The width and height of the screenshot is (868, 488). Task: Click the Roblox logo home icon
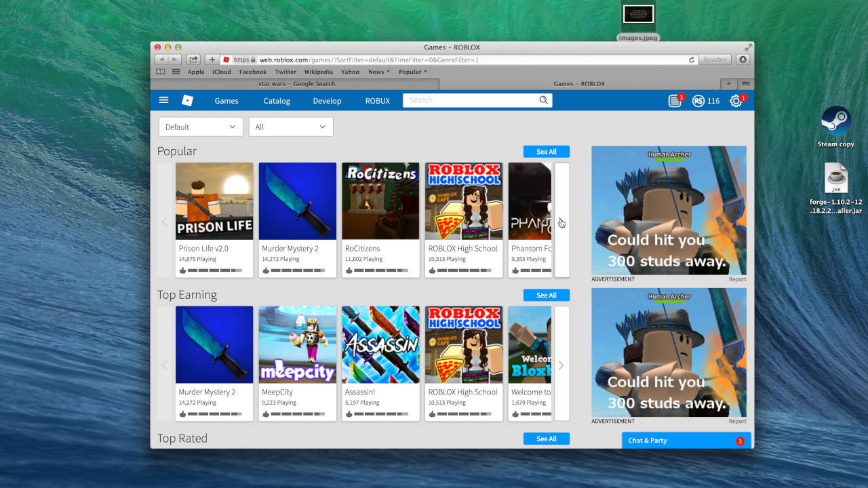188,100
